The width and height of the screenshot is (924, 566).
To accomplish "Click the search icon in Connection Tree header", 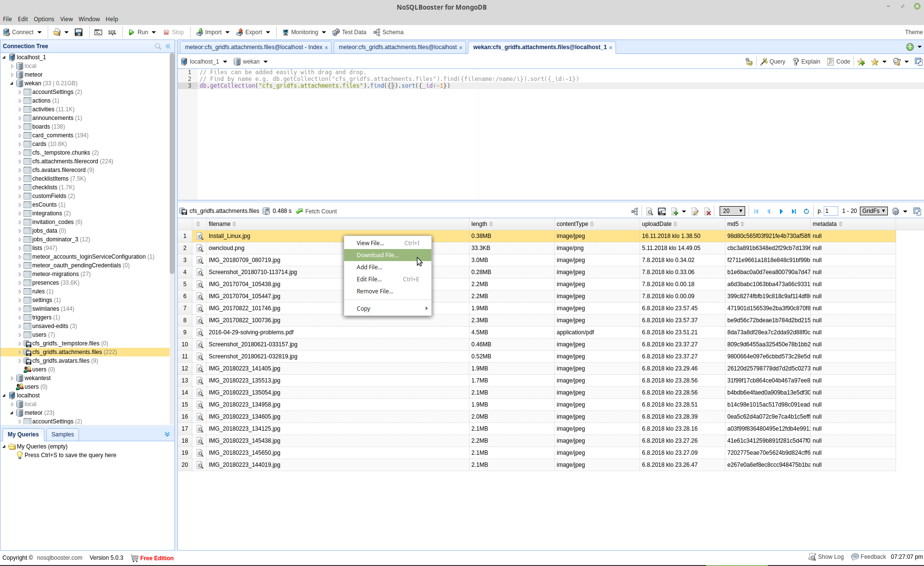I will pyautogui.click(x=158, y=46).
